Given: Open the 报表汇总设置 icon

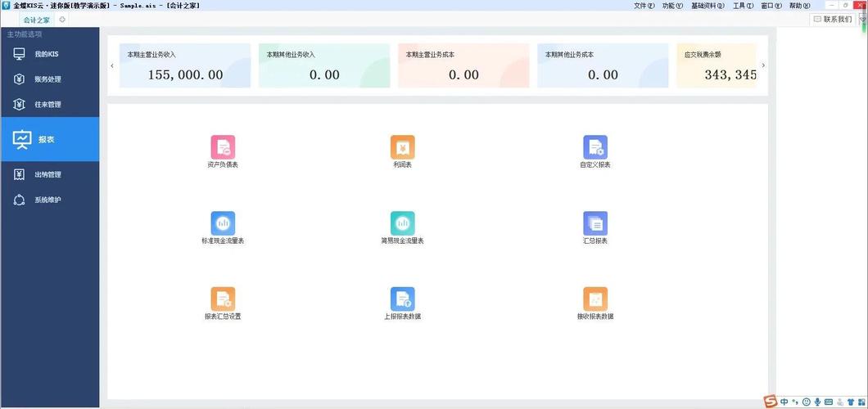Looking at the screenshot, I should (x=223, y=299).
